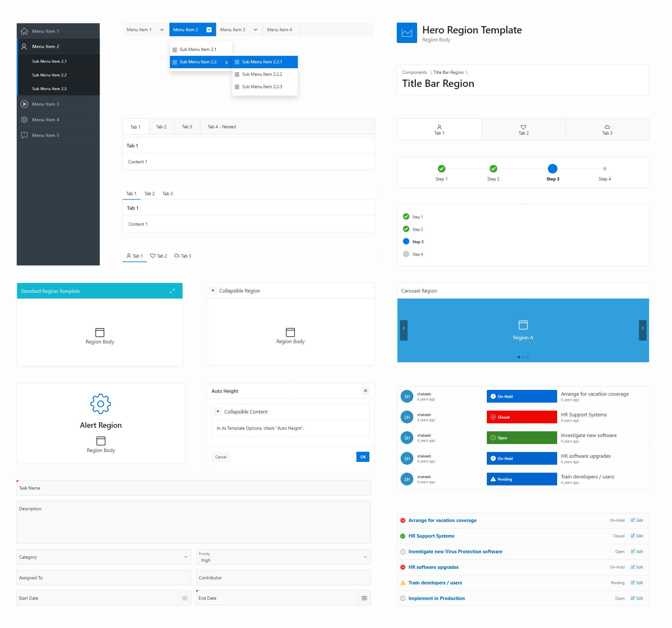Collapse the Collapsible Region toggle
672x628 pixels.
pos(213,291)
